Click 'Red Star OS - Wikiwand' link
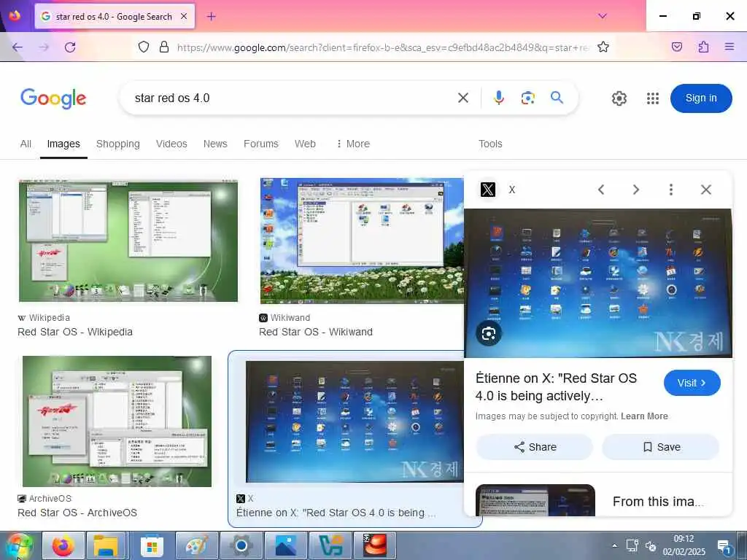The height and width of the screenshot is (560, 747). (x=316, y=332)
